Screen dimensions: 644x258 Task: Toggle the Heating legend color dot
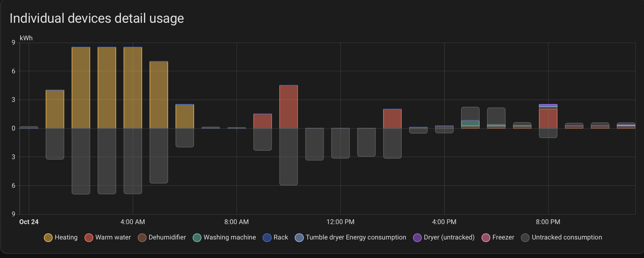point(48,238)
